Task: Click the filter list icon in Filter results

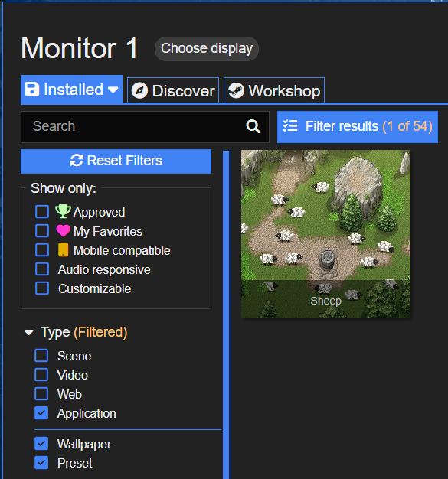Action: coord(290,125)
